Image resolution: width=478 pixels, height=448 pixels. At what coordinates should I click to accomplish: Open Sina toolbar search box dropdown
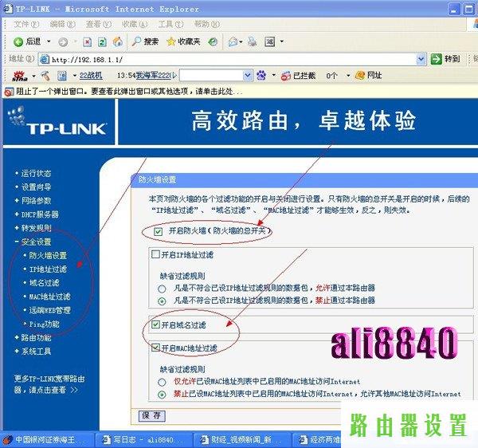(248, 75)
